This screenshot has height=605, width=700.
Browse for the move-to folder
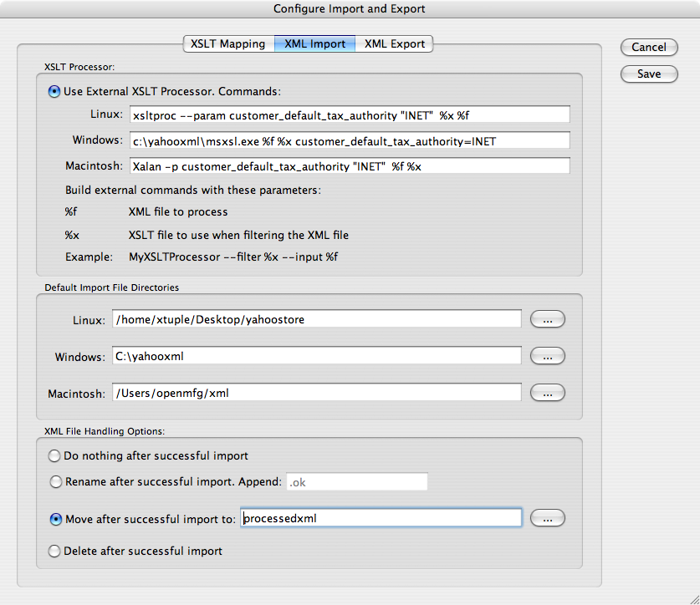click(x=548, y=519)
